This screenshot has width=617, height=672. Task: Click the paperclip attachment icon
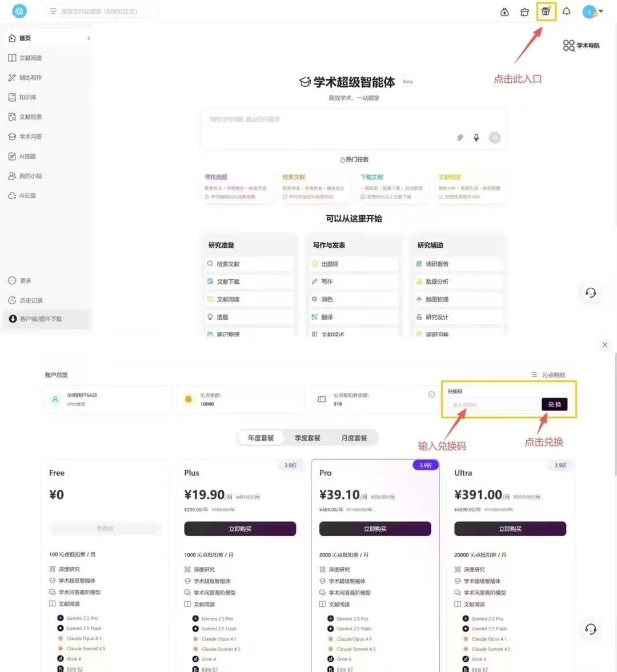point(460,138)
